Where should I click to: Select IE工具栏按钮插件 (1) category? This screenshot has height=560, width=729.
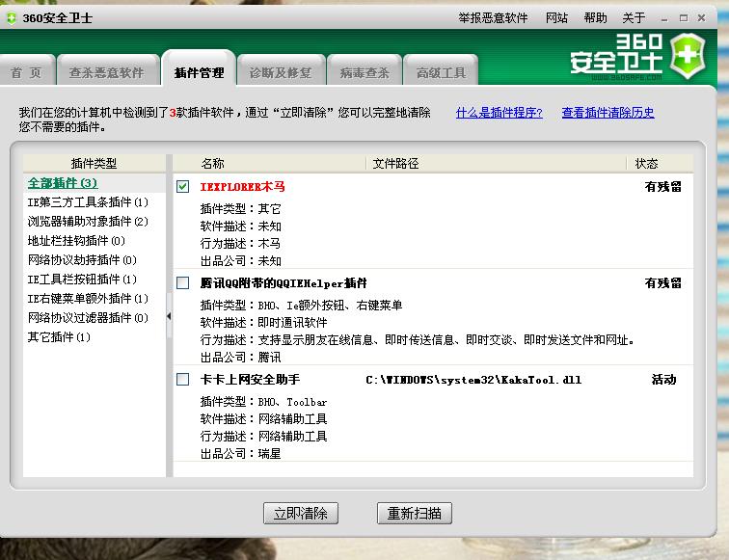(82, 280)
